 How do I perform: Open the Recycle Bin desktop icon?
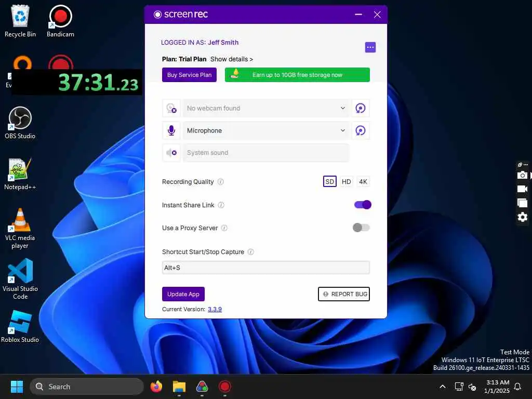[20, 21]
